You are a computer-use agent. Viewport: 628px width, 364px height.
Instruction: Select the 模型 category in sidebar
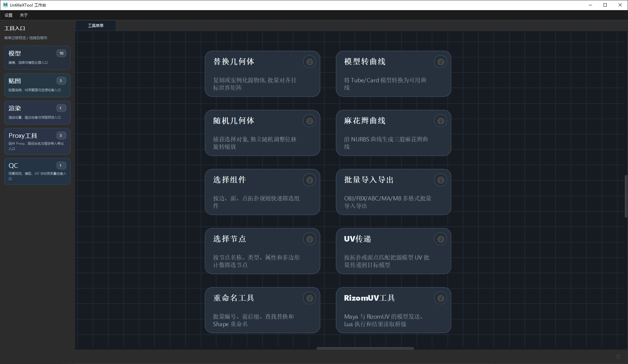[37, 57]
